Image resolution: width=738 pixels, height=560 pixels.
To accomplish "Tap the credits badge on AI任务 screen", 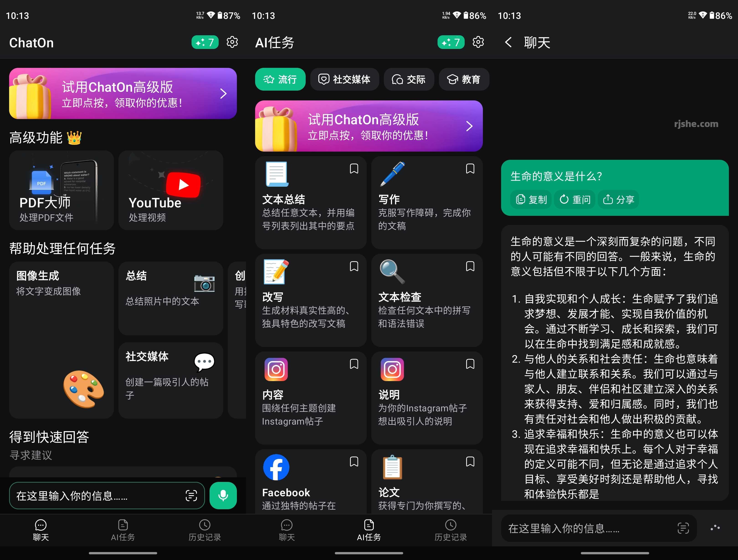I will 451,42.
